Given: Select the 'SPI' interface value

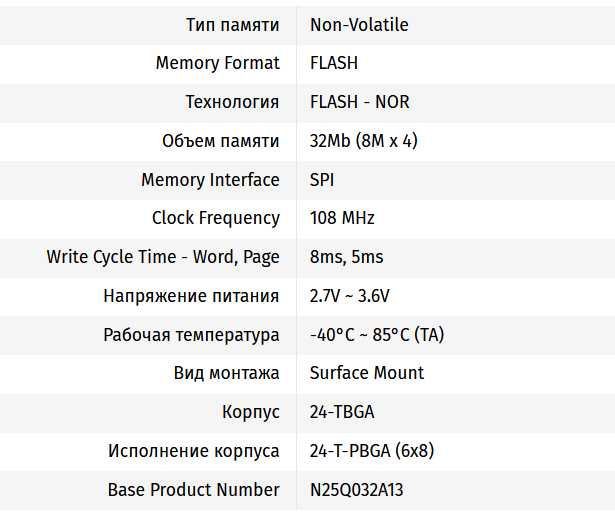Looking at the screenshot, I should pyautogui.click(x=322, y=180).
